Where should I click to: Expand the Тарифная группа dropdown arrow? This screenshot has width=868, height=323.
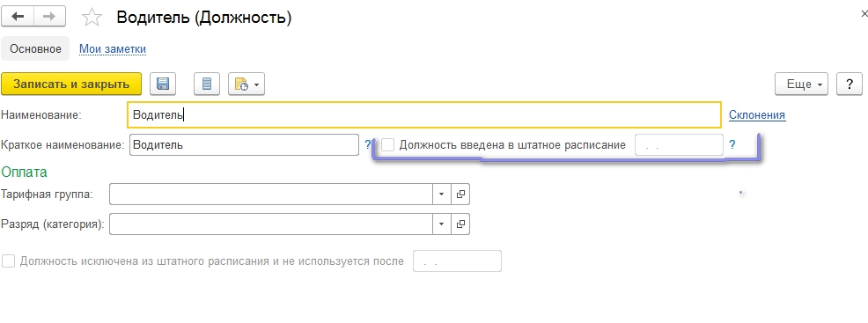442,195
